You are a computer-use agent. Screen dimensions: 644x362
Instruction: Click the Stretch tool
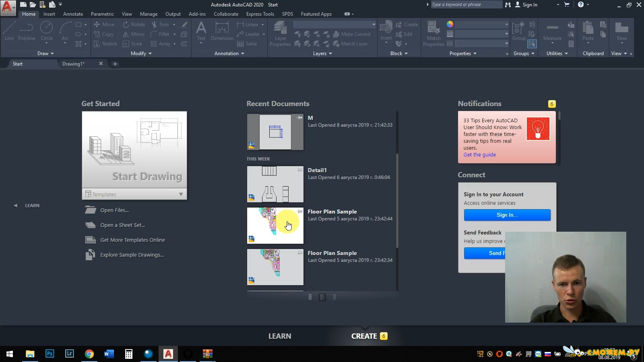point(105,44)
